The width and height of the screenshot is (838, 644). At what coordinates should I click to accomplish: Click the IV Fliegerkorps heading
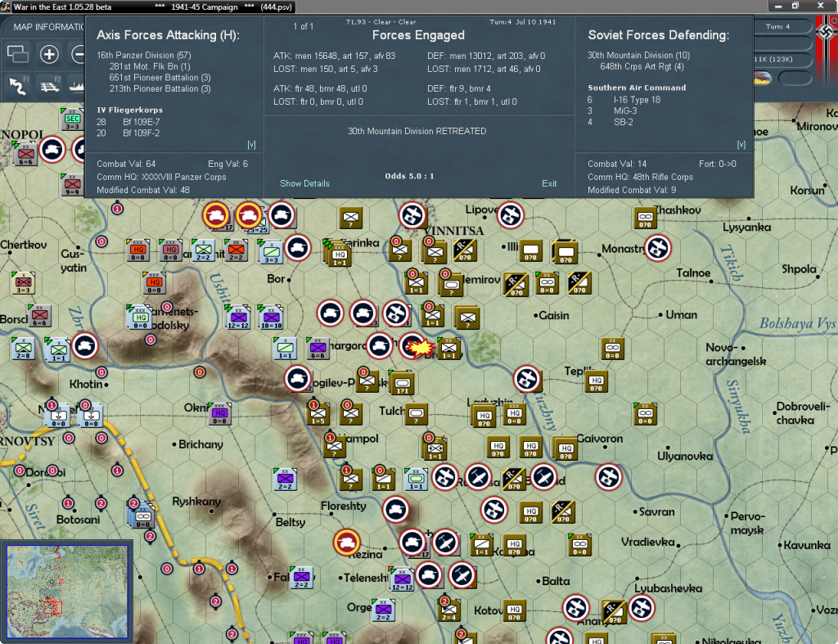click(130, 110)
